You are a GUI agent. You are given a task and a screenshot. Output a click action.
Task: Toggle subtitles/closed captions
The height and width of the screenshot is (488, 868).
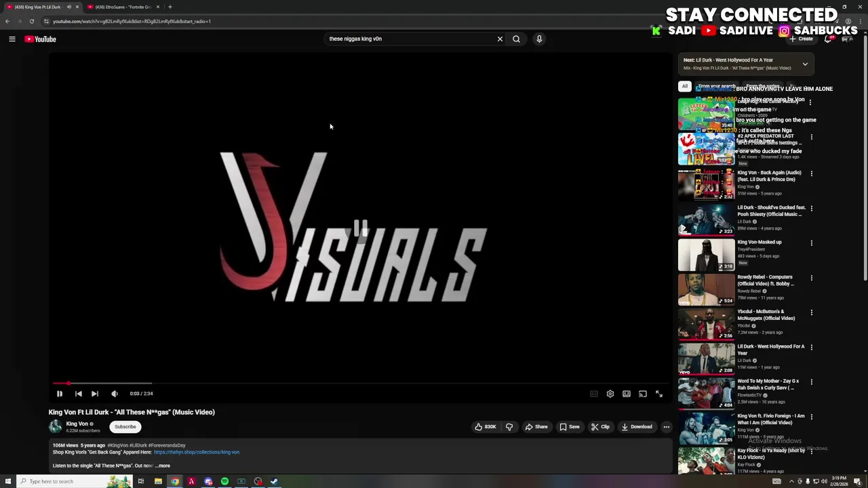(x=594, y=394)
